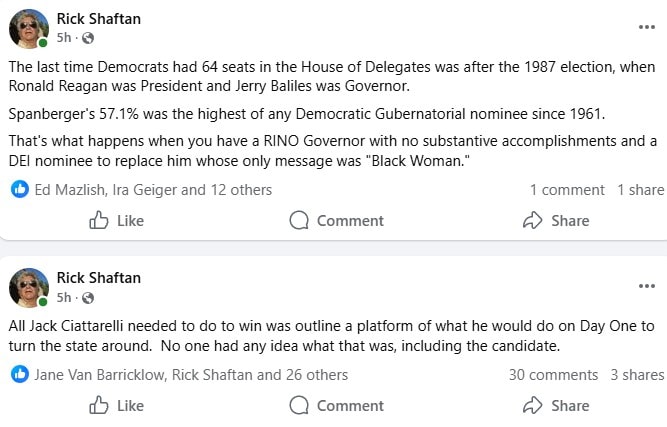
Task: Click the blue like reaction icon beside Ed Mazlish
Action: [20, 189]
